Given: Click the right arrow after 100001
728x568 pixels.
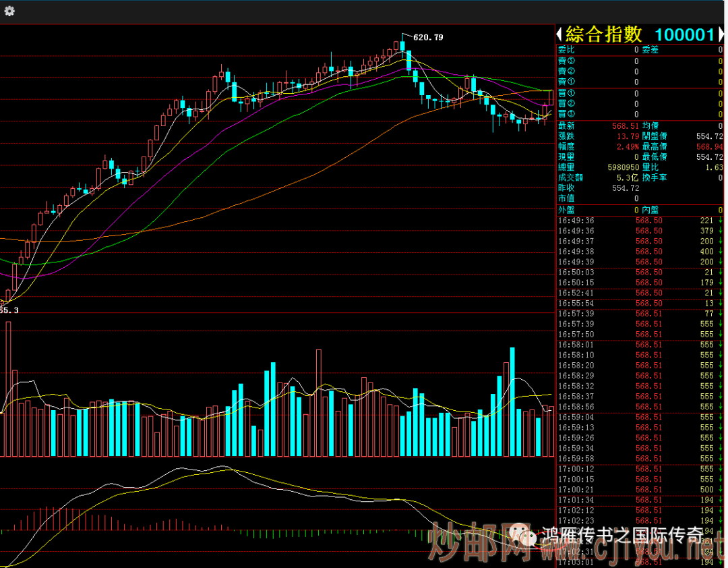Looking at the screenshot, I should 721,34.
